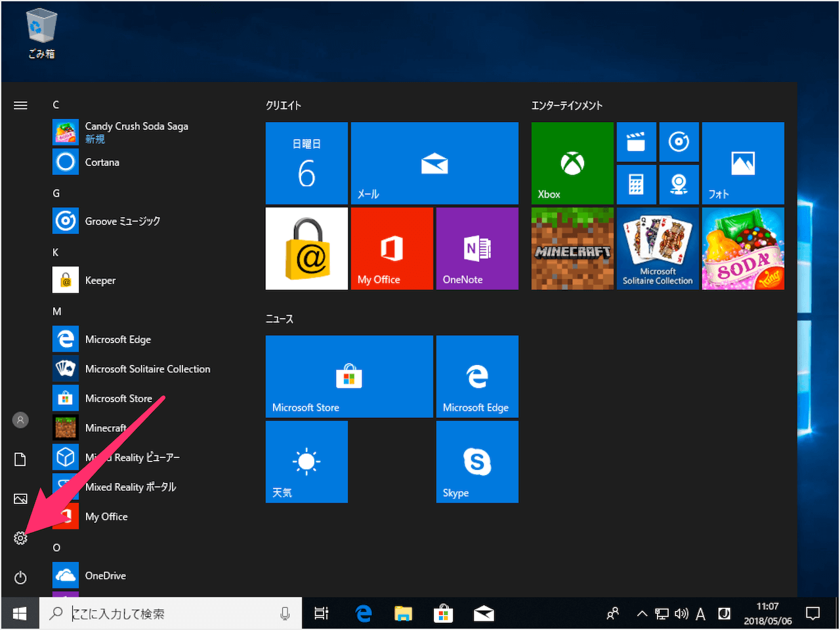This screenshot has height=630, width=840.
Task: Expand the Start hamburger menu
Action: coord(20,105)
